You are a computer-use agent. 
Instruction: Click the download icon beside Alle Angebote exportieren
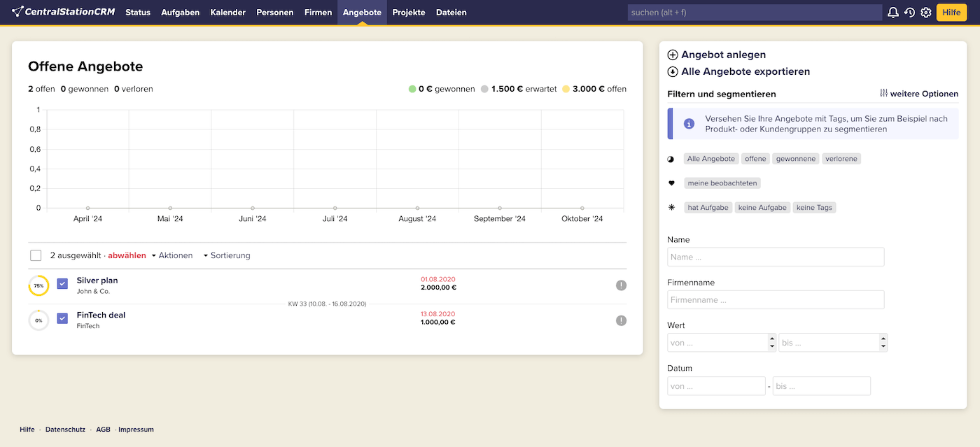(673, 71)
